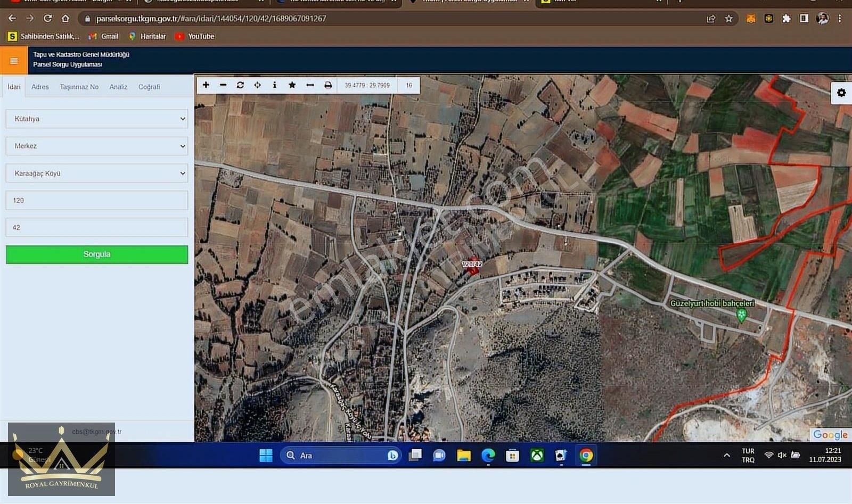The image size is (852, 504).
Task: Open Chrome three-dot menu
Action: point(840,19)
